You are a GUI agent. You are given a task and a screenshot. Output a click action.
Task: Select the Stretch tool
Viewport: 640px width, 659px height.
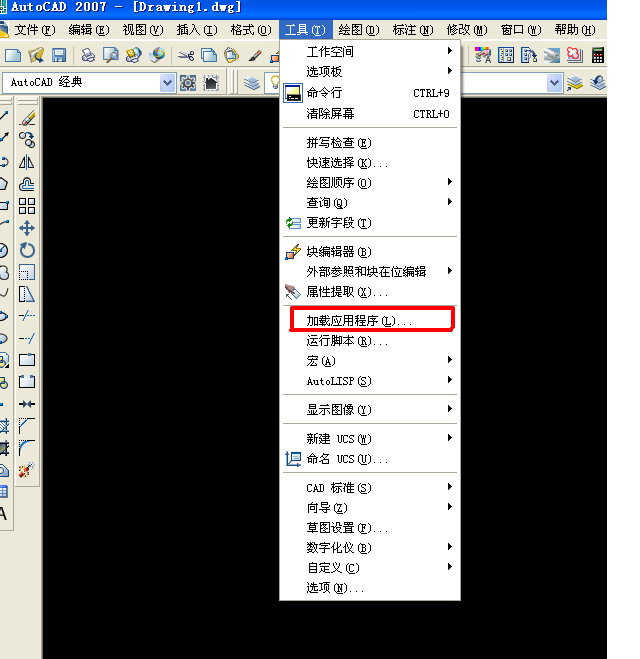(x=27, y=294)
